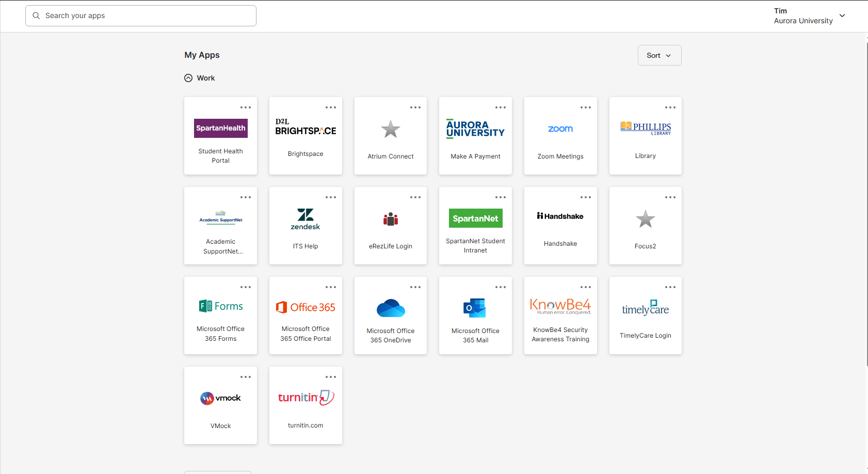
Task: Expand Tim Aurora University account menu
Action: click(x=809, y=16)
